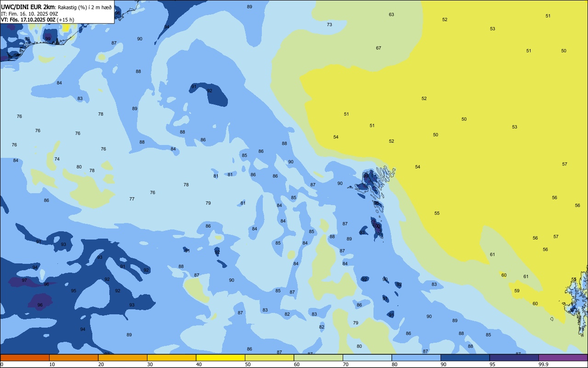Select the '59' humidity value on the map

coord(517,291)
